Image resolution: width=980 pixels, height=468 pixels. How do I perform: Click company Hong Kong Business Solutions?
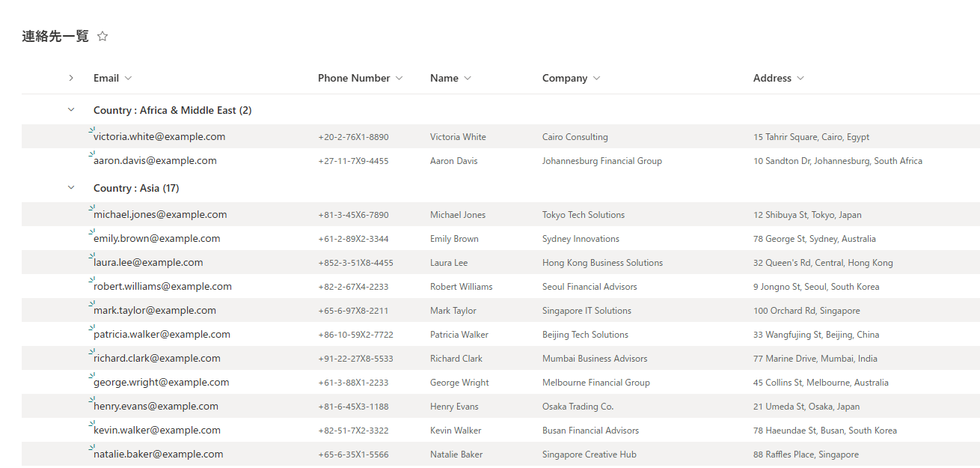[603, 263]
